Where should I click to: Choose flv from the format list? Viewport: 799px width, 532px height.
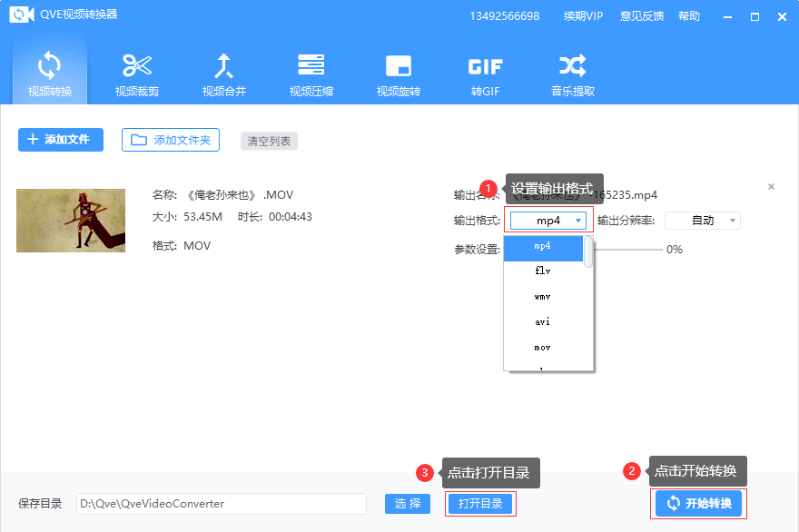(542, 271)
